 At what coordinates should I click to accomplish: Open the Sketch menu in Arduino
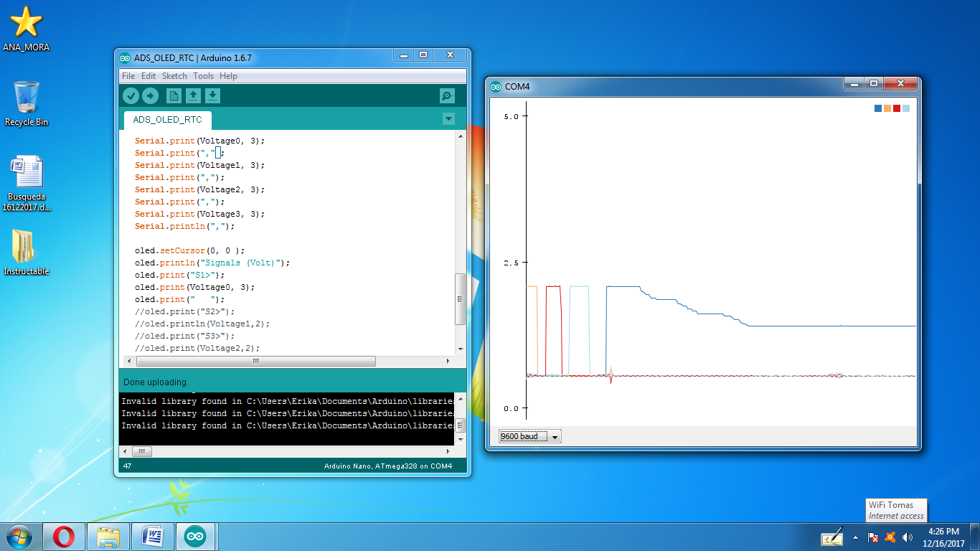[174, 76]
